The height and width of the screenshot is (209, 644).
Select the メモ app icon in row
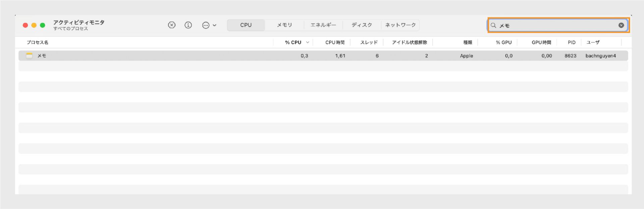coord(29,56)
